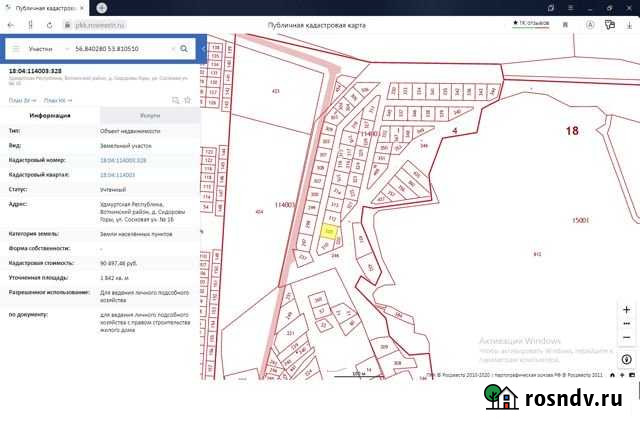The height and width of the screenshot is (426, 640).
Task: Close the Публичная кадастровая карта browser tab
Action: (x=82, y=8)
